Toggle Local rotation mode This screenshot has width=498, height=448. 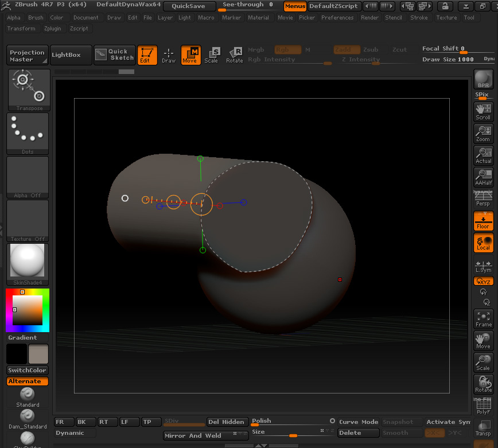484,243
